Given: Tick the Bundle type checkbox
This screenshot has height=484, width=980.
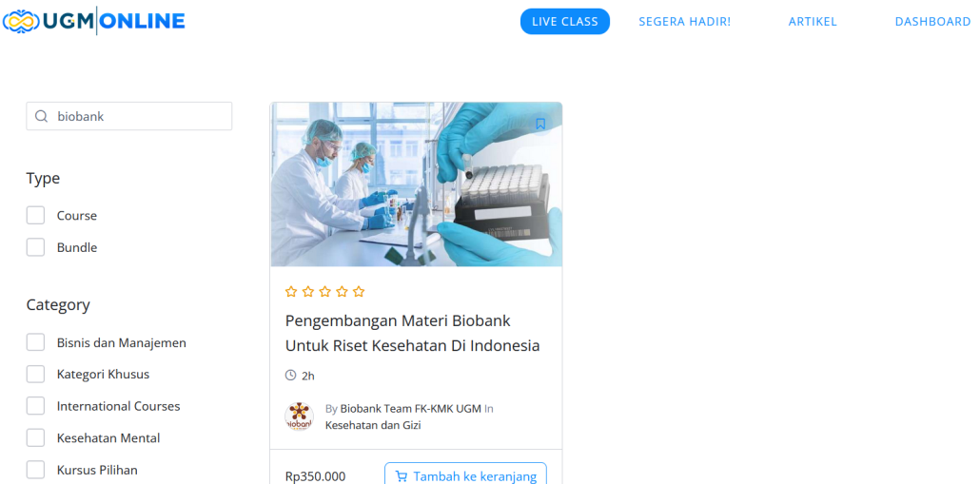Looking at the screenshot, I should coord(35,247).
